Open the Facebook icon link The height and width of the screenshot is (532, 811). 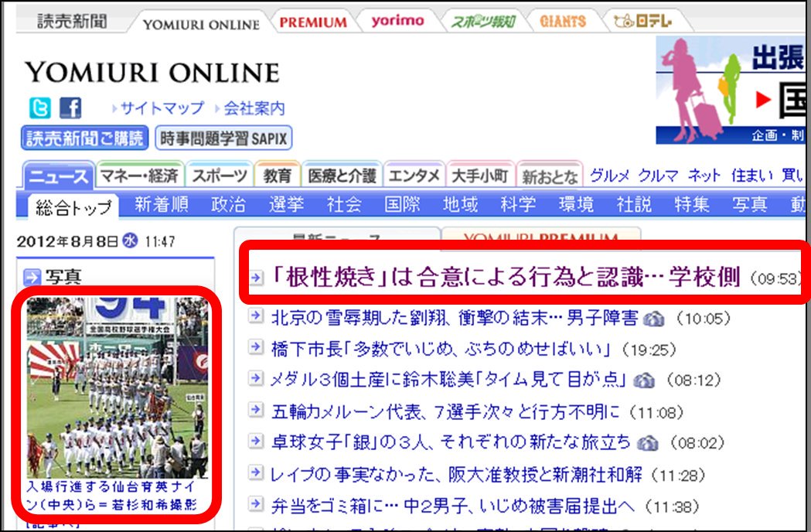pos(70,108)
